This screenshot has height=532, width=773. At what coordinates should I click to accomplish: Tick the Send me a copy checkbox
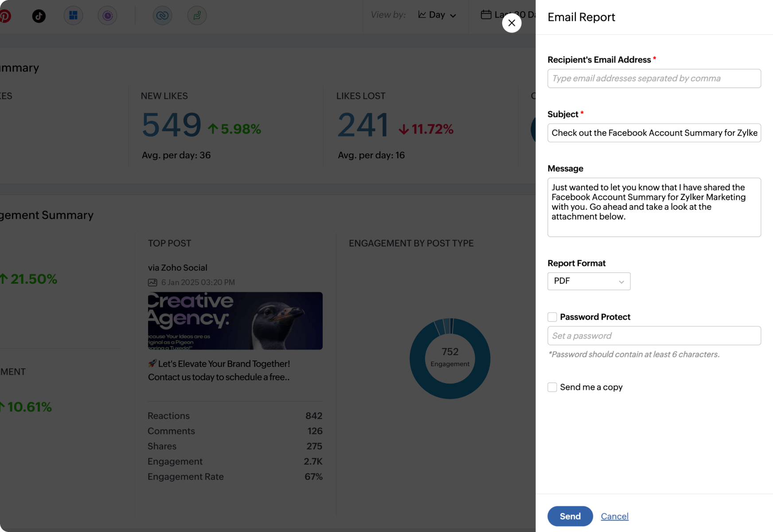[x=552, y=387]
